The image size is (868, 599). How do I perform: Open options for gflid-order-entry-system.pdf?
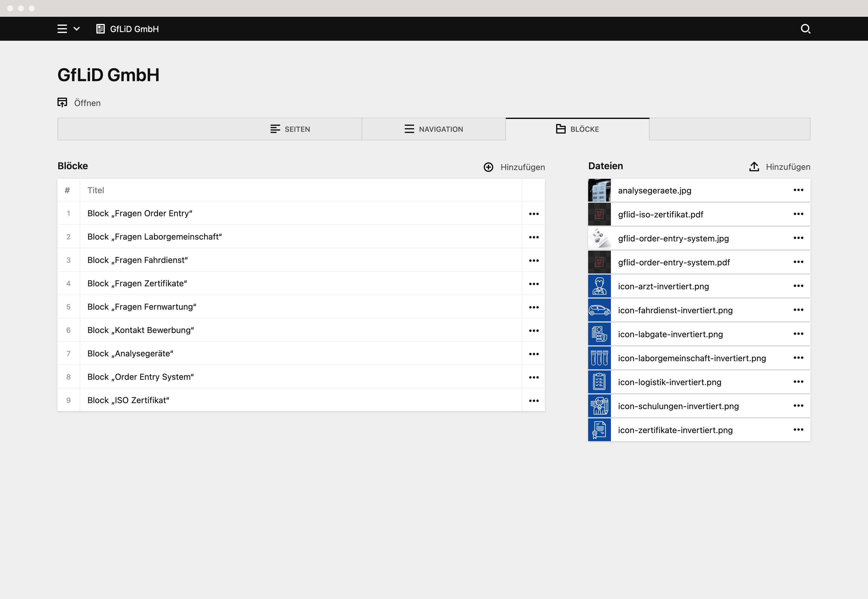798,262
